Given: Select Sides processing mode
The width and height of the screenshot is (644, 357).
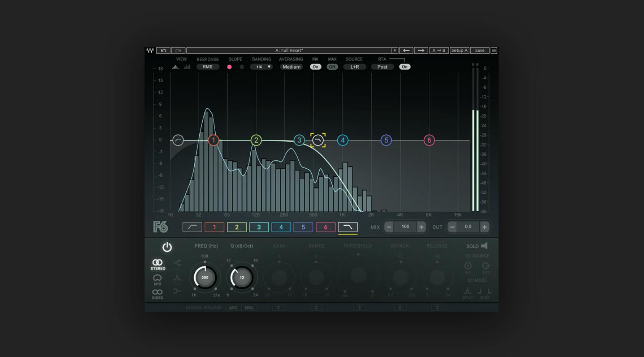Looking at the screenshot, I should tap(157, 294).
